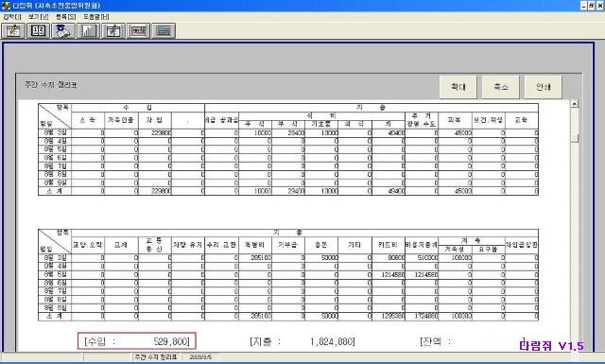The width and height of the screenshot is (605, 364).
Task: Click the 8월 7일 row label in upper table
Action: click(55, 166)
